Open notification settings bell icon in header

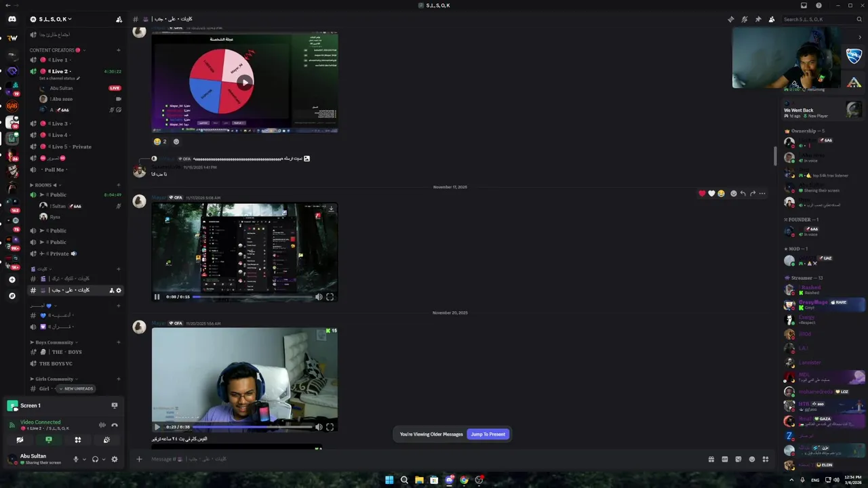click(744, 19)
